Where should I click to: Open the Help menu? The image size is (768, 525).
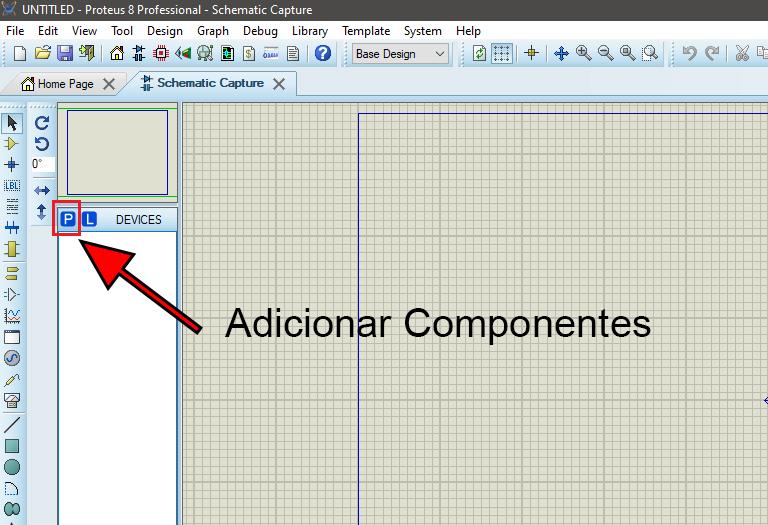click(468, 31)
